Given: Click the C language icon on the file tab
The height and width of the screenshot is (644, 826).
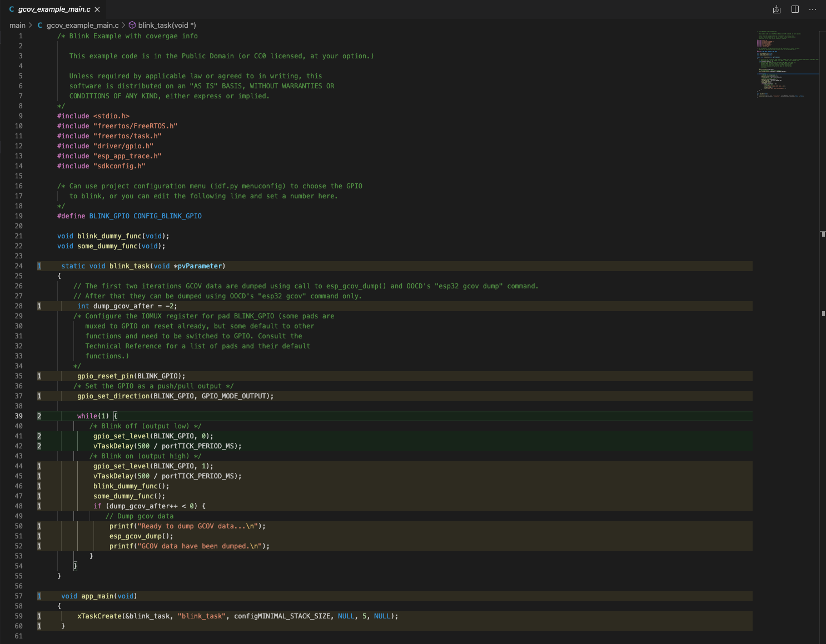Looking at the screenshot, I should click(x=11, y=9).
